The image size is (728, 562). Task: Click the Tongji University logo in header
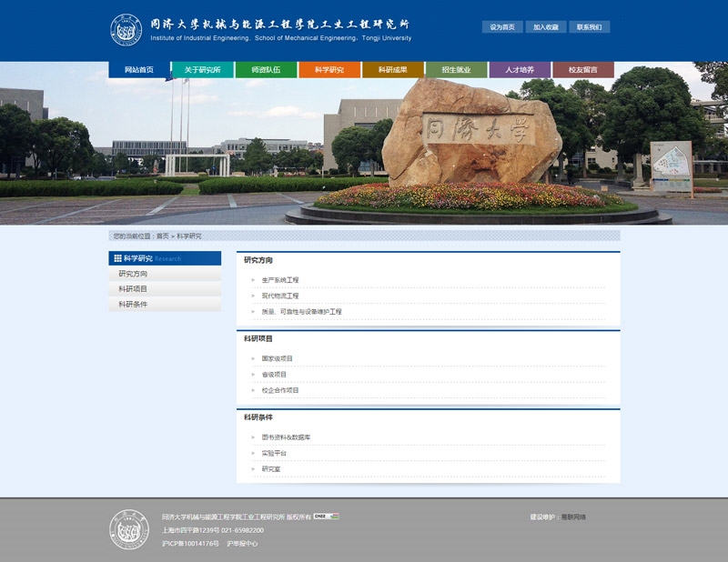click(126, 29)
